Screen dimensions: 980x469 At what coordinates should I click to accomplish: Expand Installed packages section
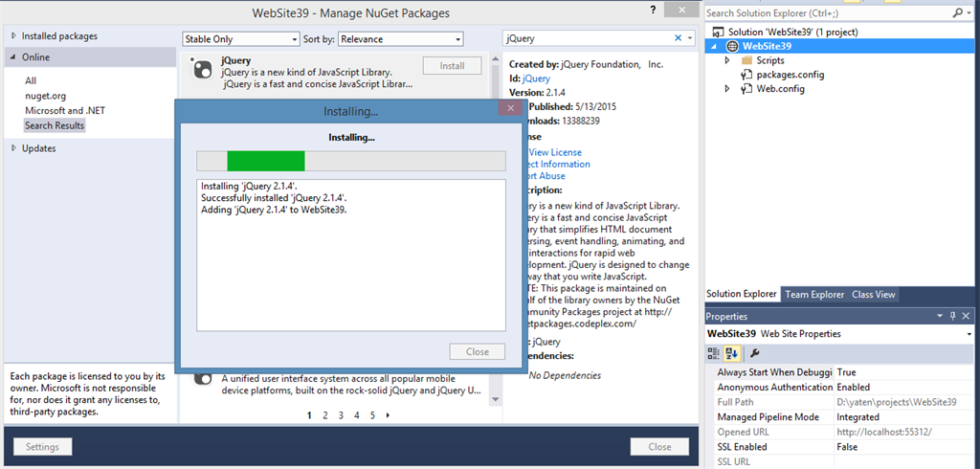pos(13,36)
